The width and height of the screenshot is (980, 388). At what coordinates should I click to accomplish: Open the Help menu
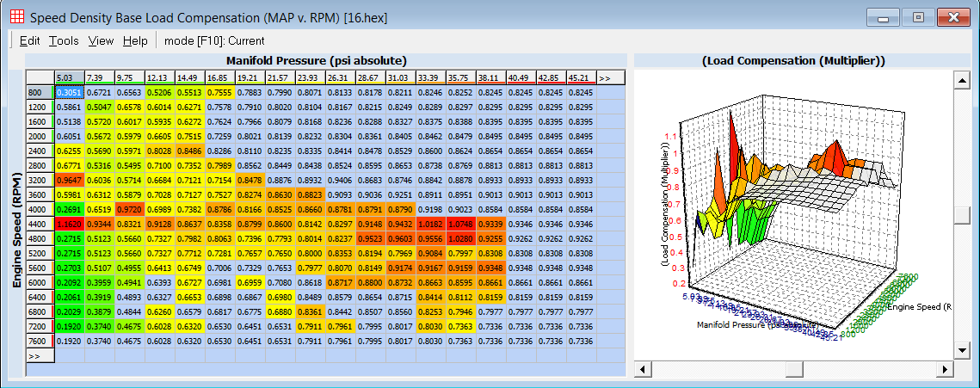tap(135, 40)
